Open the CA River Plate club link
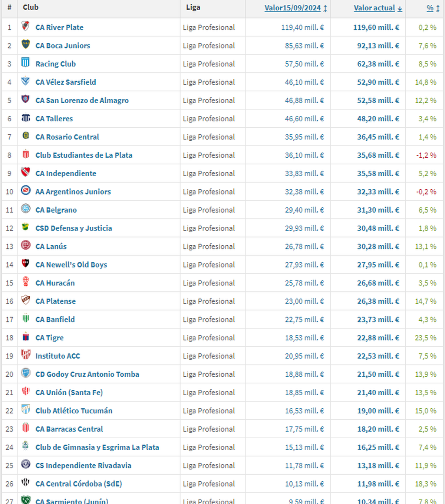445x504 pixels. coord(59,27)
